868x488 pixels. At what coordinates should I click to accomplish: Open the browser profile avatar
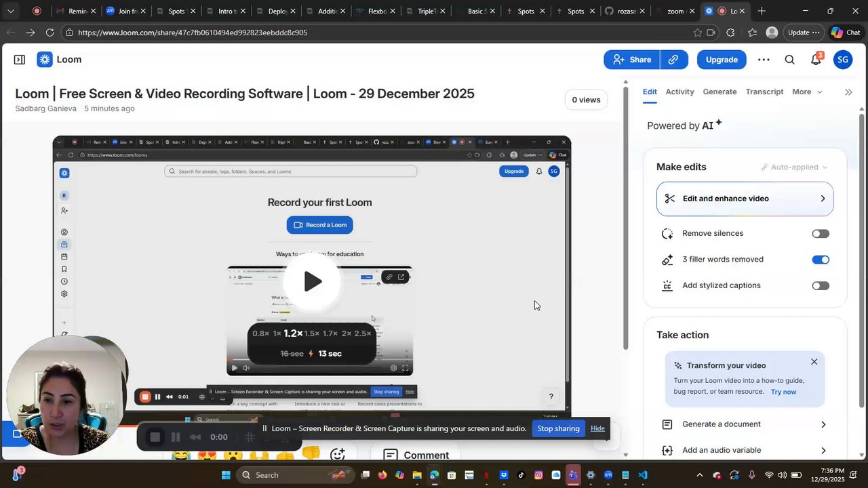point(772,32)
